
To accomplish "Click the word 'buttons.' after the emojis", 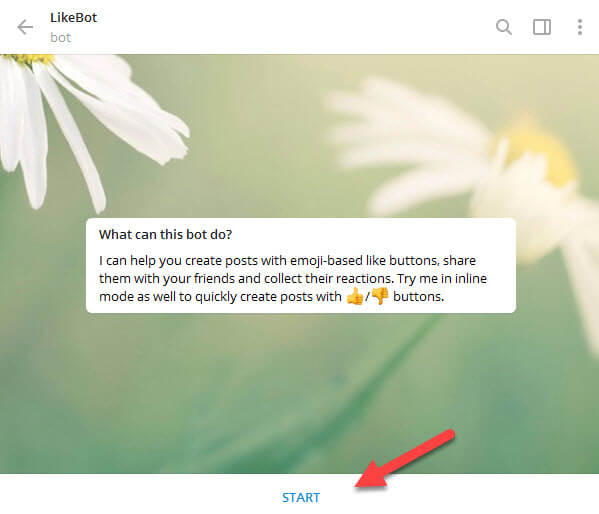I will tap(418, 297).
